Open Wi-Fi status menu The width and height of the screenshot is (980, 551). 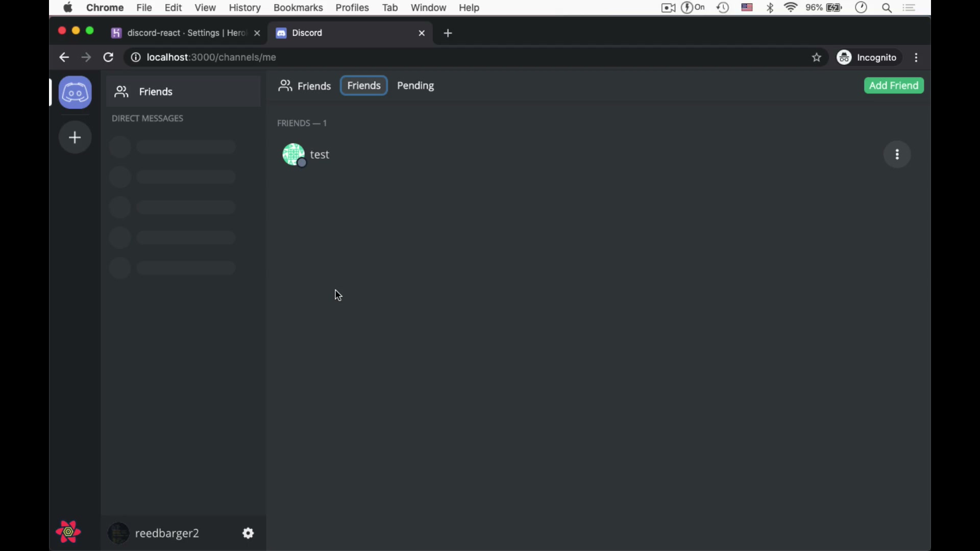pos(791,8)
